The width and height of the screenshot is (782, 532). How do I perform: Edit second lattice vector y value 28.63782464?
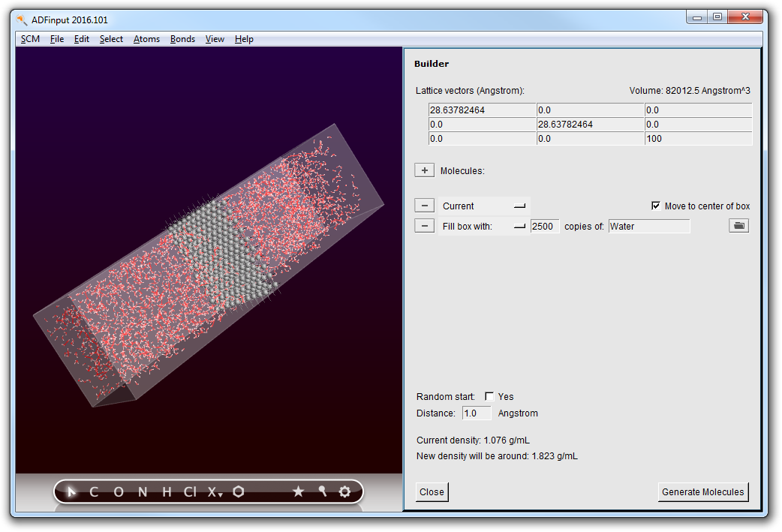[590, 124]
